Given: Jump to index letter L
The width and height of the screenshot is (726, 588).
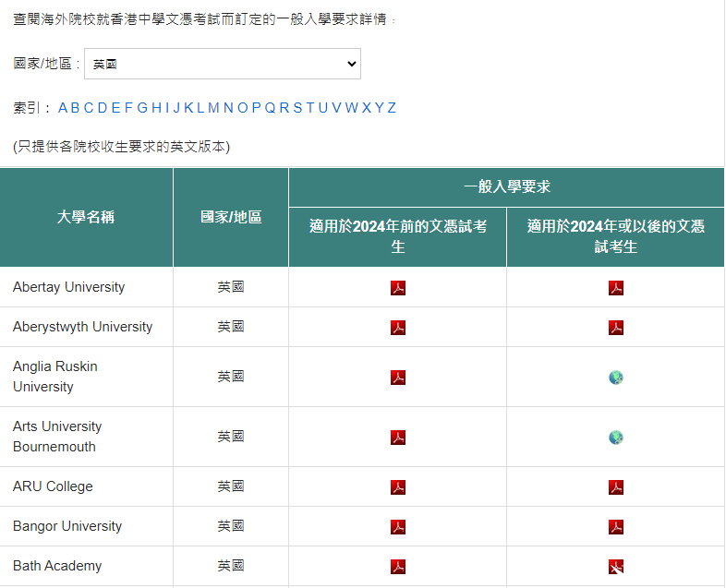Looking at the screenshot, I should [200, 108].
